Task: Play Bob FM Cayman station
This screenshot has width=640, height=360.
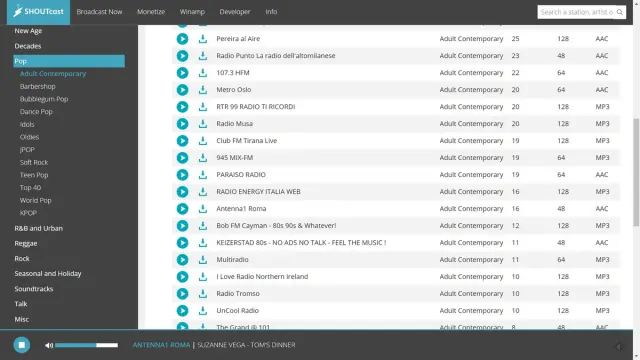Action: point(182,226)
